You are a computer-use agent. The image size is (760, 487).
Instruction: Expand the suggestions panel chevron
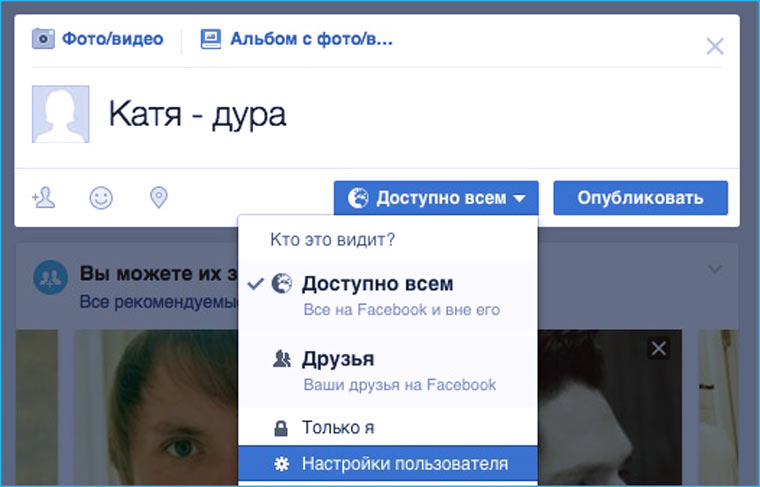tap(715, 268)
